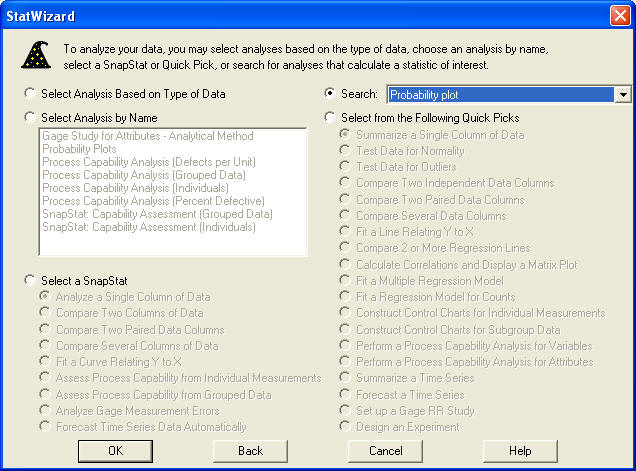This screenshot has width=636, height=471.
Task: Select Process Capability Analysis (Grouped Data) entry
Action: tap(144, 175)
